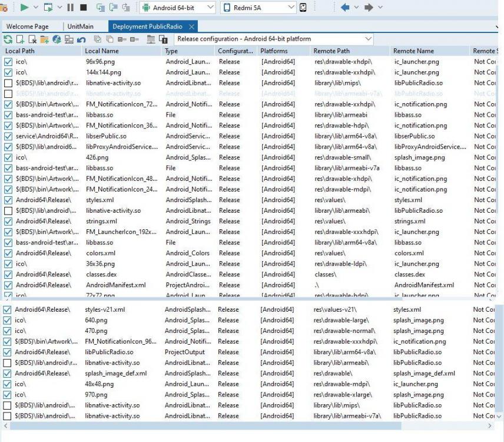
Task: Pause the running program
Action: coord(71,7)
